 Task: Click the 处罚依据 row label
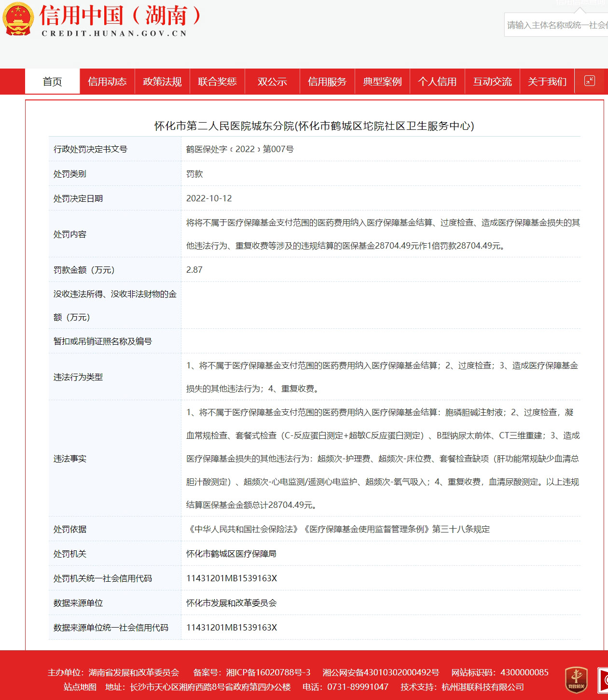tap(70, 529)
